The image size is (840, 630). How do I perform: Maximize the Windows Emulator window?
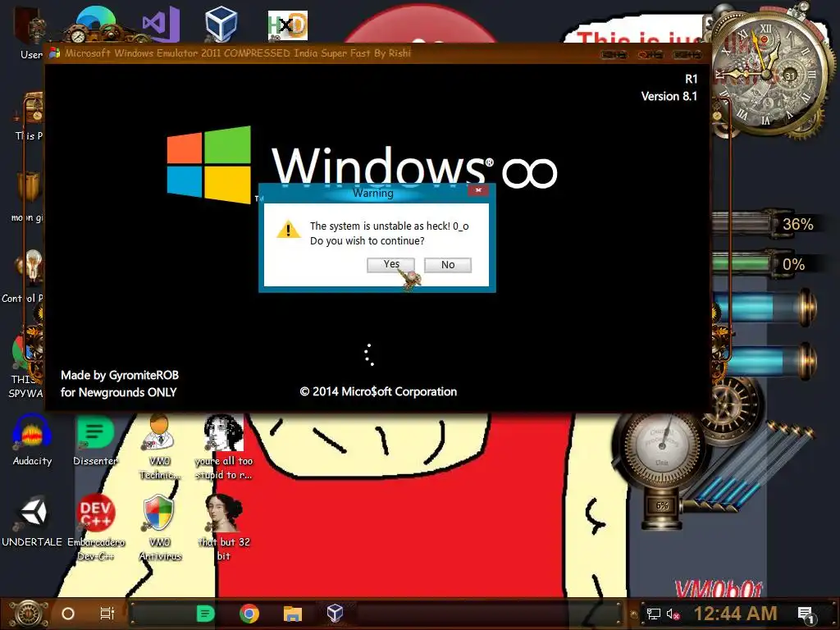click(650, 55)
